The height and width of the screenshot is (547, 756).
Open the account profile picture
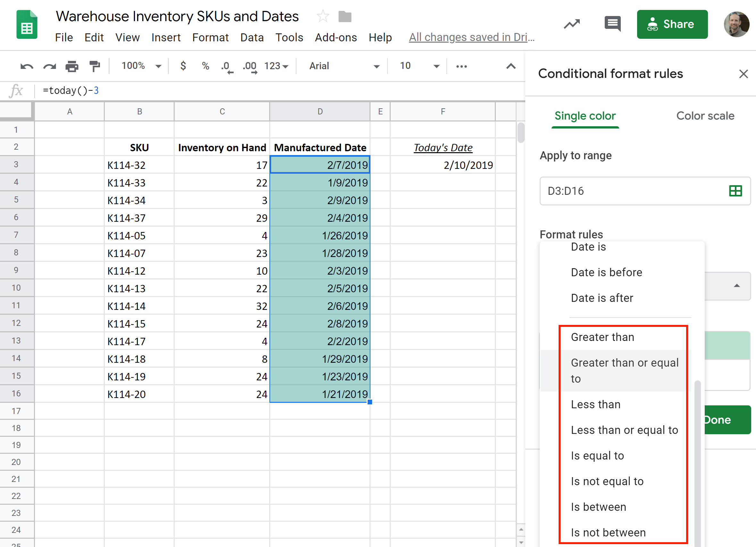pos(736,24)
